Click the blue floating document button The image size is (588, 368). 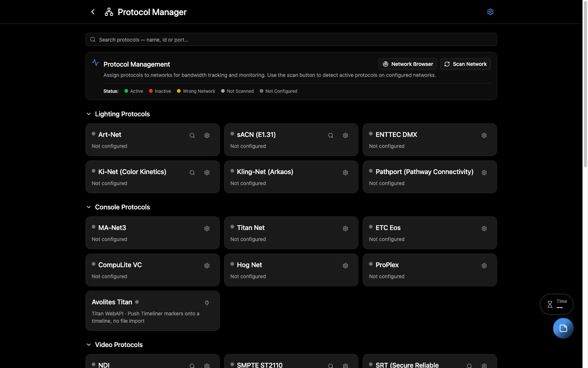pyautogui.click(x=563, y=328)
